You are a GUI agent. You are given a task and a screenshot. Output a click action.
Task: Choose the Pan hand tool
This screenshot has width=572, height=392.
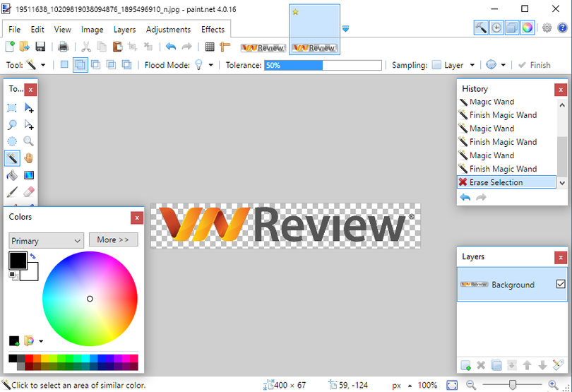(29, 158)
